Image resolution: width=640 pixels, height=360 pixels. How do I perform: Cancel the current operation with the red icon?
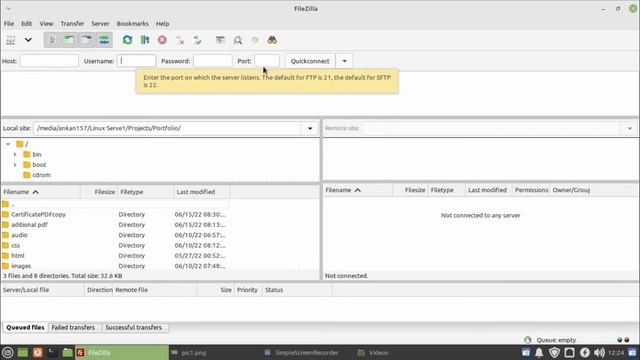(x=162, y=40)
